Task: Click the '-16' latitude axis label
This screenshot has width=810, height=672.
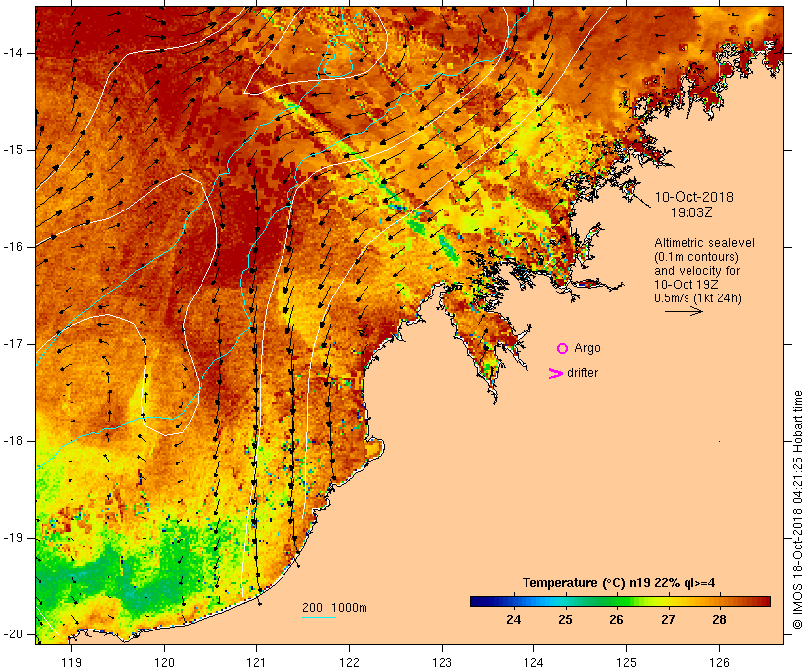Action: pos(13,247)
